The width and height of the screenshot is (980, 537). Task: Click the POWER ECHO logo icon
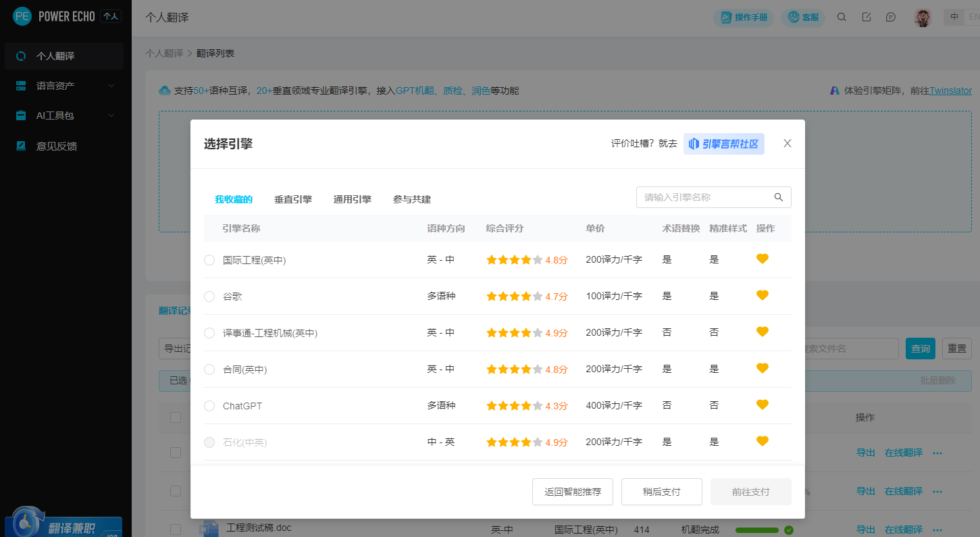click(x=22, y=16)
